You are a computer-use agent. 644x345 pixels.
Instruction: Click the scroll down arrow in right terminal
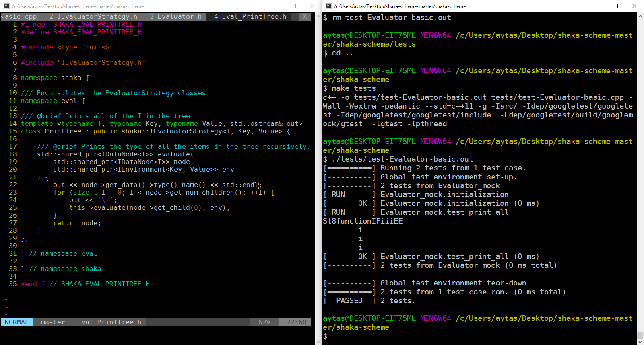tap(640, 341)
